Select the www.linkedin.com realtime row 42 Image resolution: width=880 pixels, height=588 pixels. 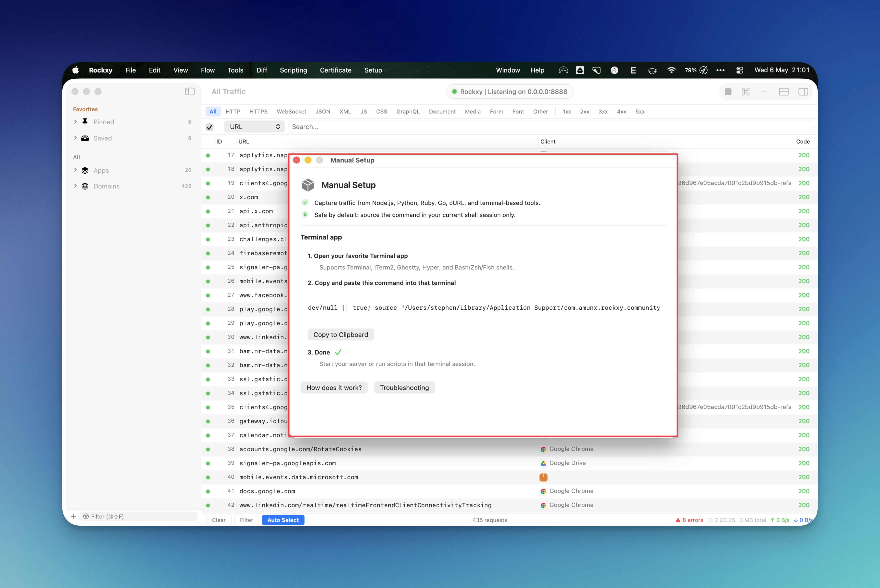(509, 505)
